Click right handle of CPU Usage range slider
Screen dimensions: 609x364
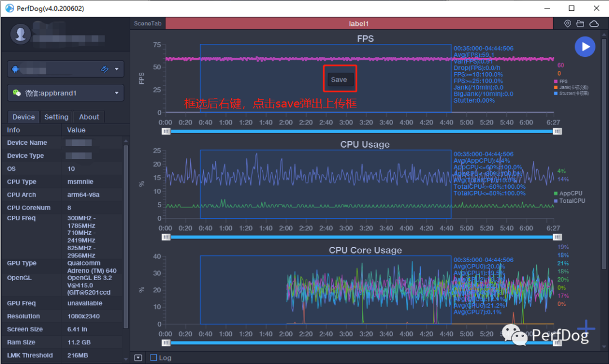(x=557, y=237)
